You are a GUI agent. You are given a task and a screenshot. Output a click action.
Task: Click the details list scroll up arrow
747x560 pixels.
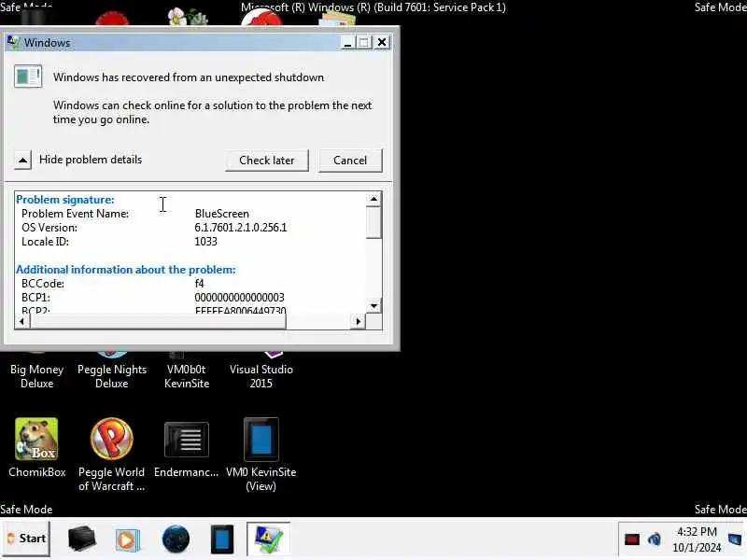(x=374, y=199)
